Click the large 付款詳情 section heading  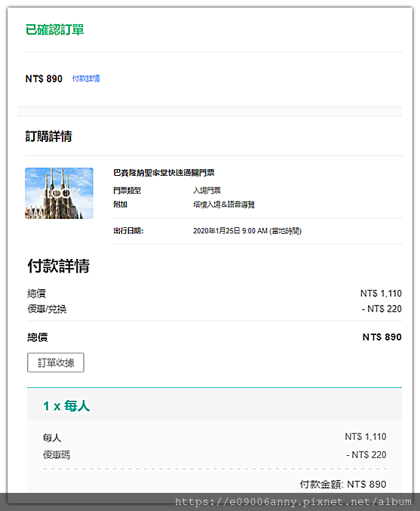tap(58, 266)
